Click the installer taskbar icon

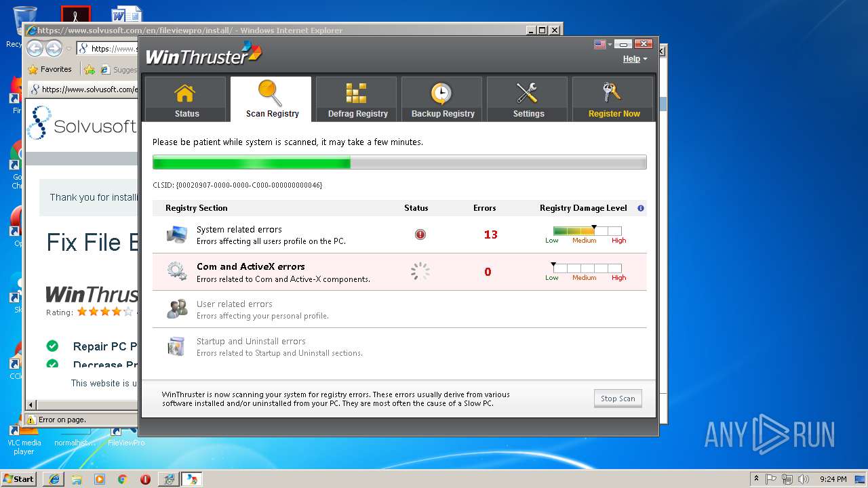[x=168, y=479]
